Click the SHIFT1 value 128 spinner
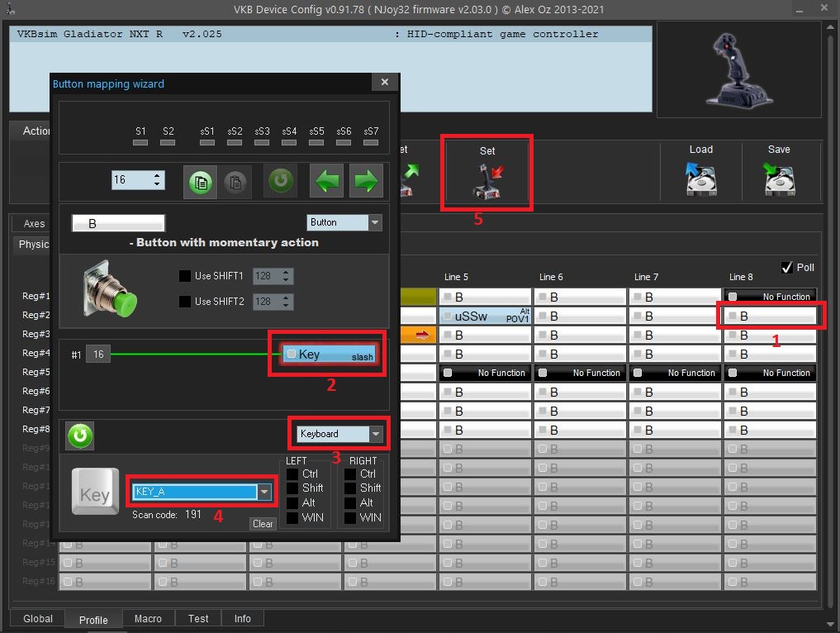 [273, 276]
